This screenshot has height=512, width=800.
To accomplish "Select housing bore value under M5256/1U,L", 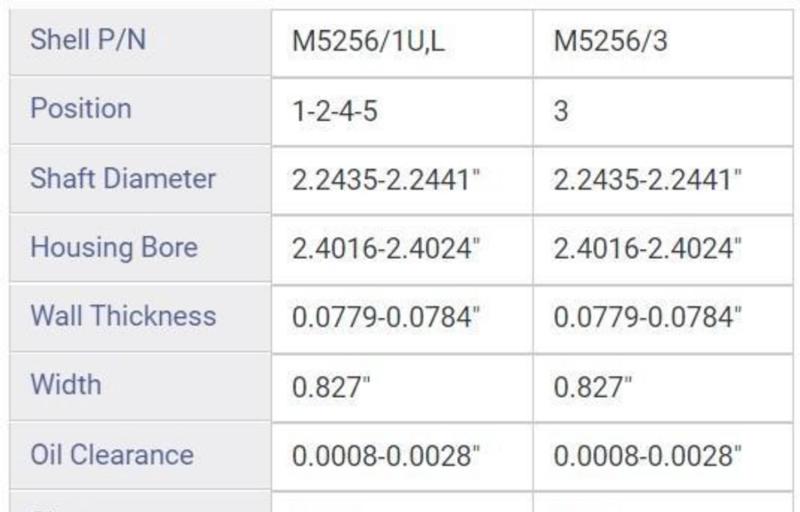I will 386,249.
